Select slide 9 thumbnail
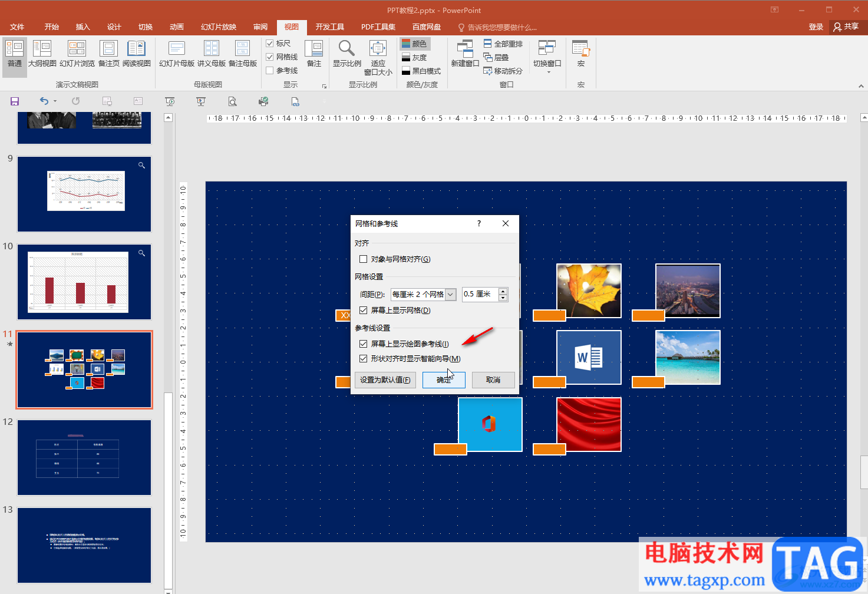This screenshot has width=868, height=594. point(84,194)
